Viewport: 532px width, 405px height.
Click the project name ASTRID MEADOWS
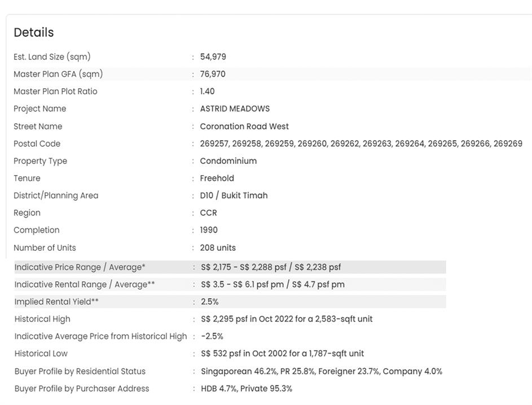[235, 108]
